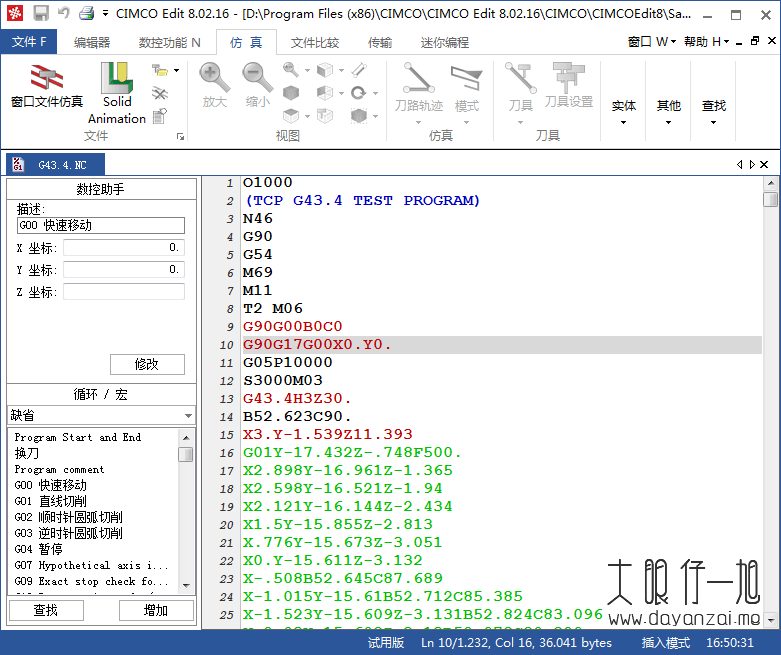Viewport: 781px width, 655px height.
Task: Click the save icon in the title bar
Action: click(41, 13)
